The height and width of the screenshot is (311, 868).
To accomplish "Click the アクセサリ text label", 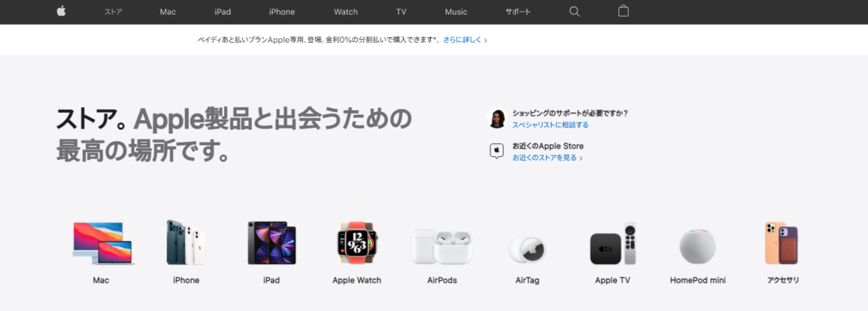I will [x=783, y=280].
